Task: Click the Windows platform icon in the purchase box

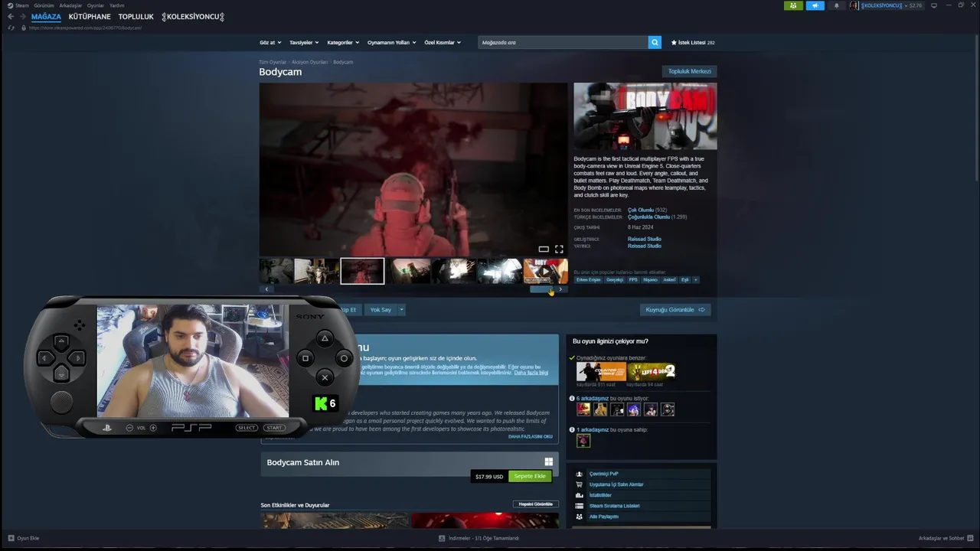Action: coord(548,461)
